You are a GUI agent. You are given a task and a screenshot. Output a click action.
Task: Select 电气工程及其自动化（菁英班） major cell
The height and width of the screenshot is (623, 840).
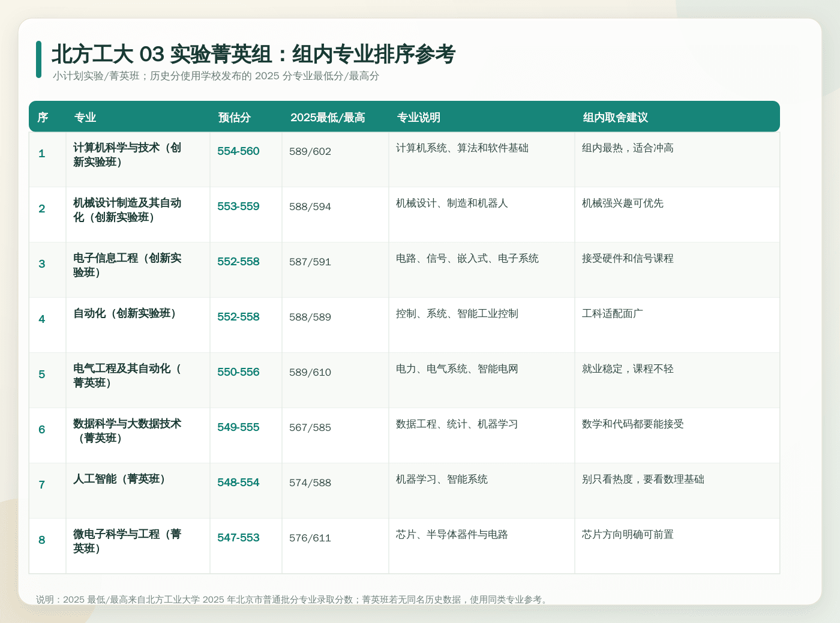(x=127, y=376)
